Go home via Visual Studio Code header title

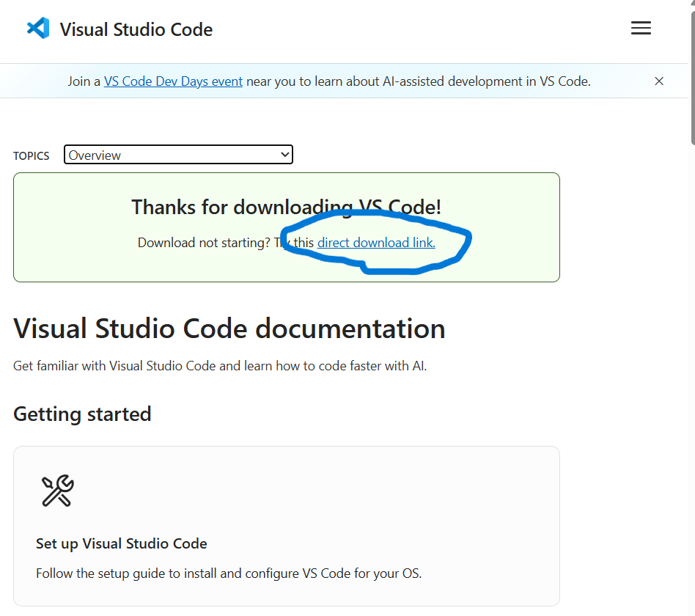[136, 30]
